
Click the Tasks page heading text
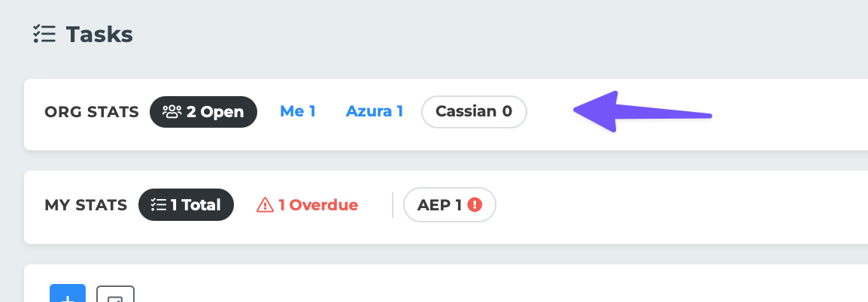(99, 34)
